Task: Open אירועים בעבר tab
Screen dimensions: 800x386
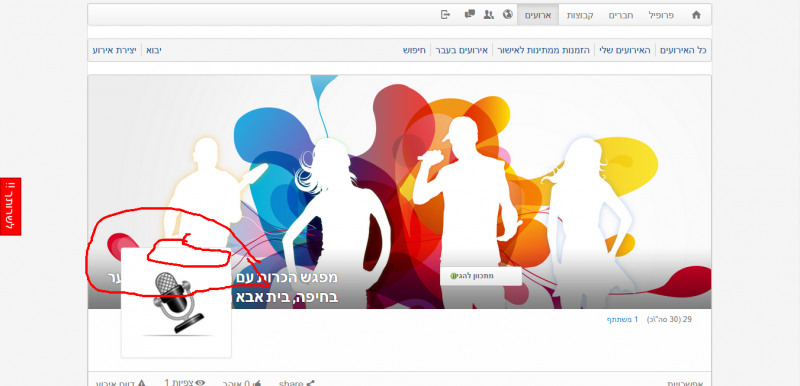Action: pyautogui.click(x=462, y=50)
